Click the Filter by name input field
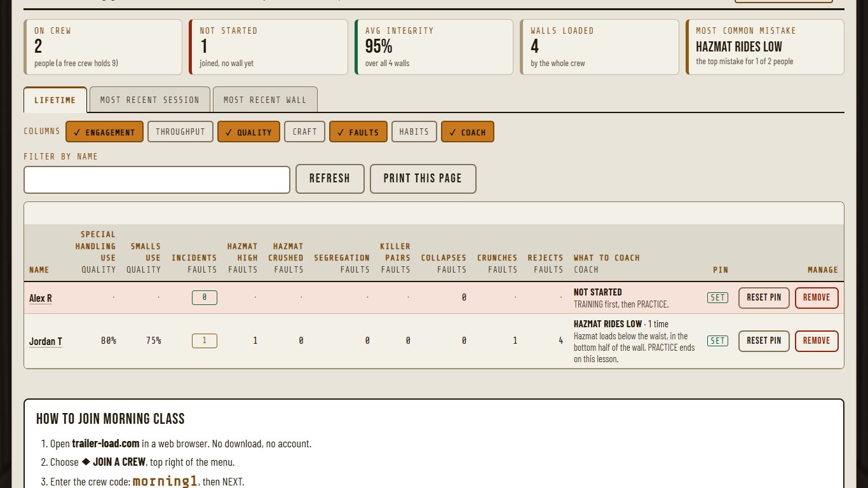Viewport: 868px width, 488px height. (x=157, y=179)
